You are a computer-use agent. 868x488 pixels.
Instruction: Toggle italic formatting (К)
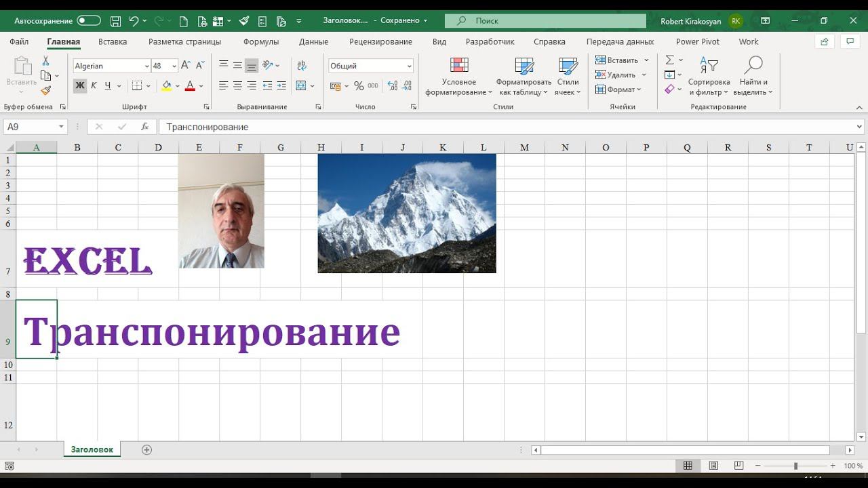click(94, 86)
